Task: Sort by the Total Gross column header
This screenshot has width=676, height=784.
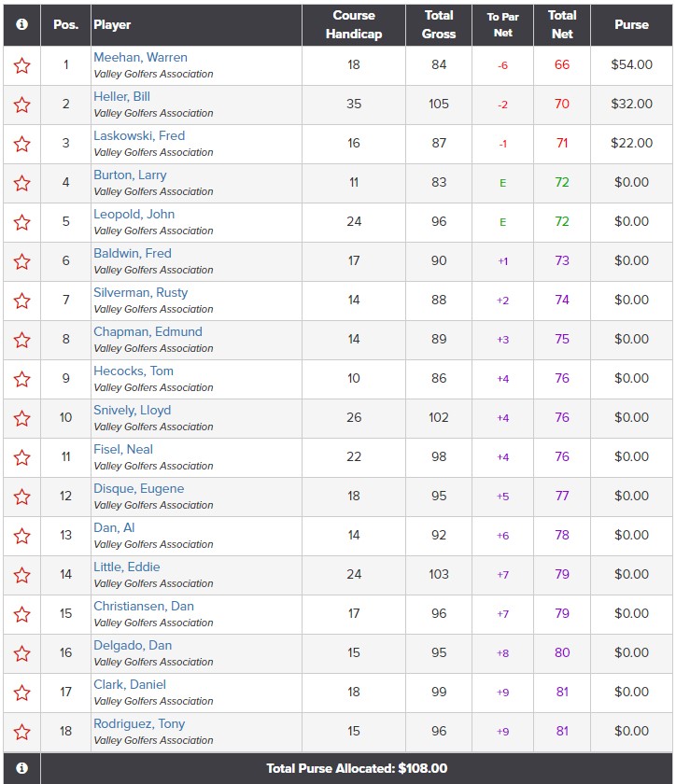Action: click(438, 24)
